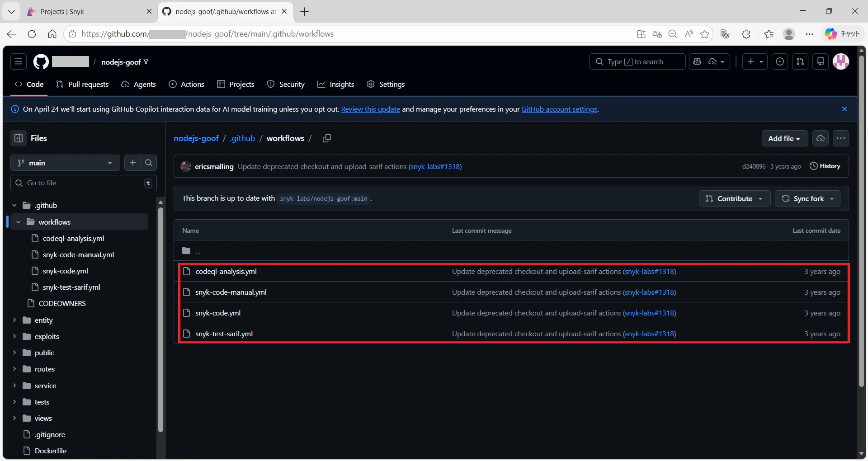This screenshot has width=868, height=461.
Task: Open a new browser tab
Action: pyautogui.click(x=305, y=12)
